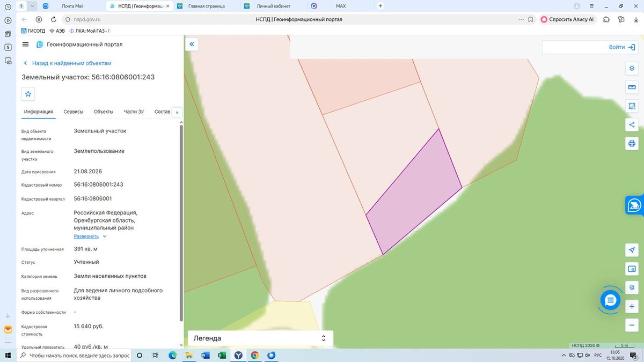Click the Спросить Алису AI button

[567, 19]
